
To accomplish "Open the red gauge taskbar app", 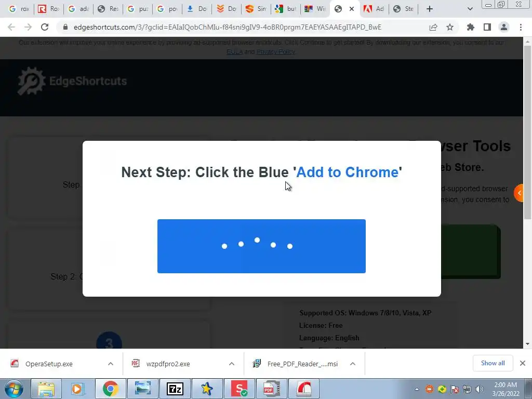I will (303, 389).
